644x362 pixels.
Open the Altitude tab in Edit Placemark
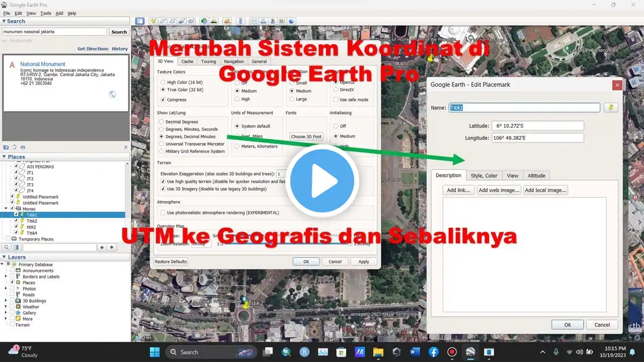click(x=536, y=175)
